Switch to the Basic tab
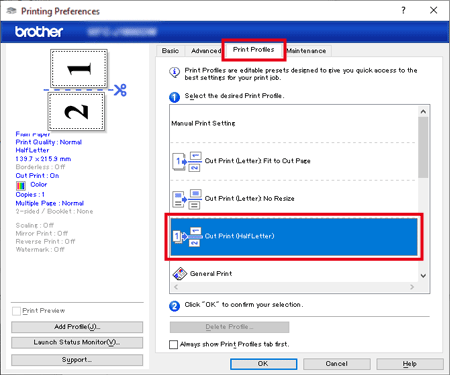This screenshot has width=450, height=375. coord(170,51)
